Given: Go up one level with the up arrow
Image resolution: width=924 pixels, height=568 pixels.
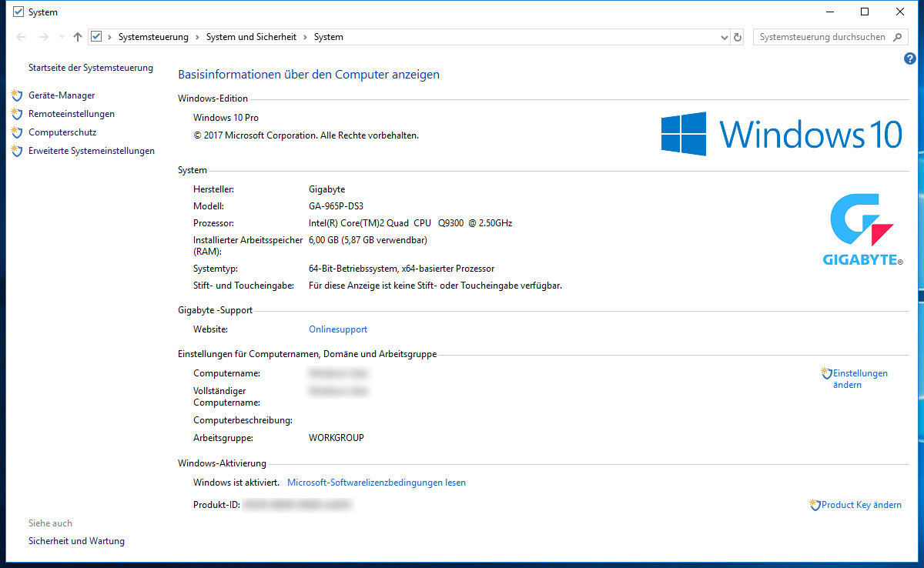Looking at the screenshot, I should click(78, 37).
